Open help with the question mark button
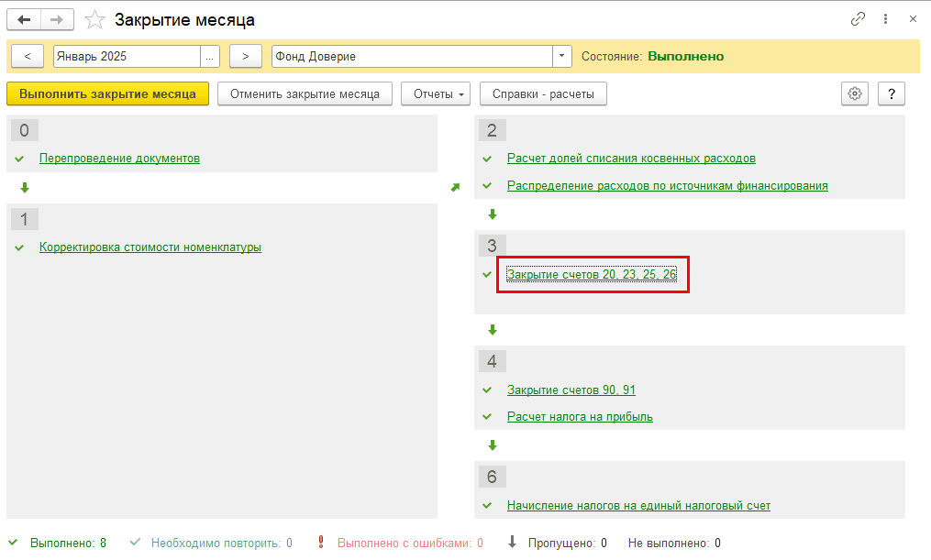931x560 pixels. [x=892, y=93]
